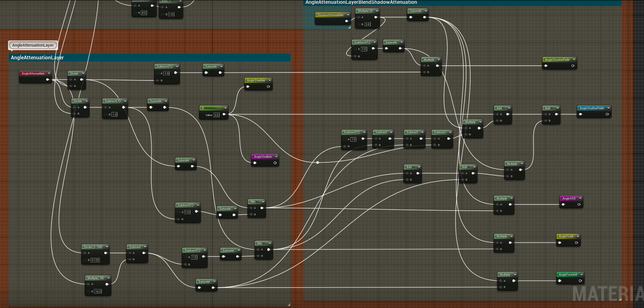Click the ShadowAttenuation node output pin
The width and height of the screenshot is (644, 308).
(x=347, y=21)
